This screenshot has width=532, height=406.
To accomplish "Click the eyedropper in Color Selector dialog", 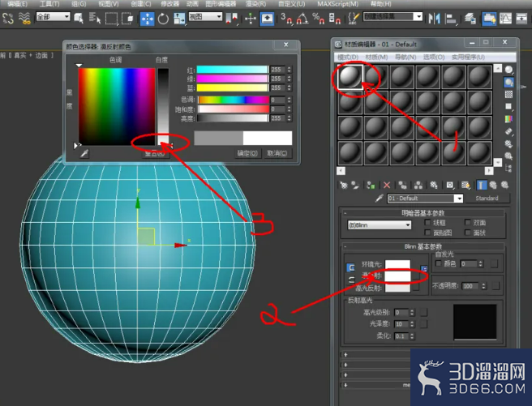I will coord(84,153).
